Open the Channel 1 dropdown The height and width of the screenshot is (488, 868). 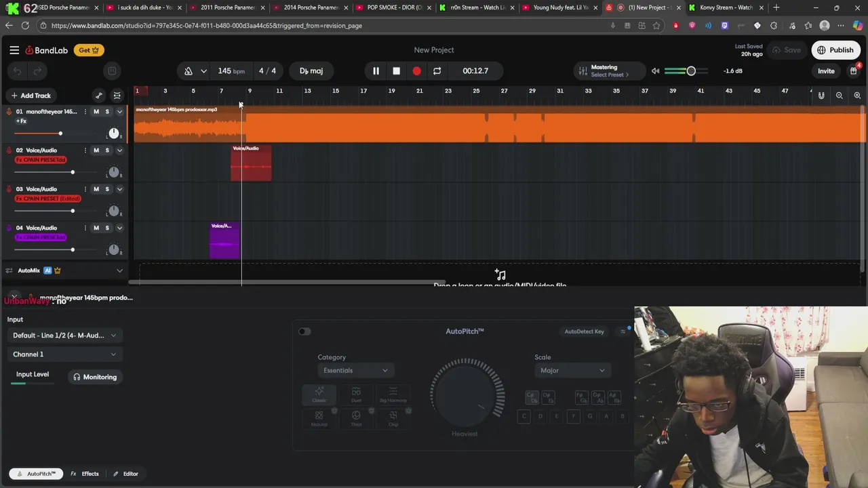pyautogui.click(x=64, y=354)
